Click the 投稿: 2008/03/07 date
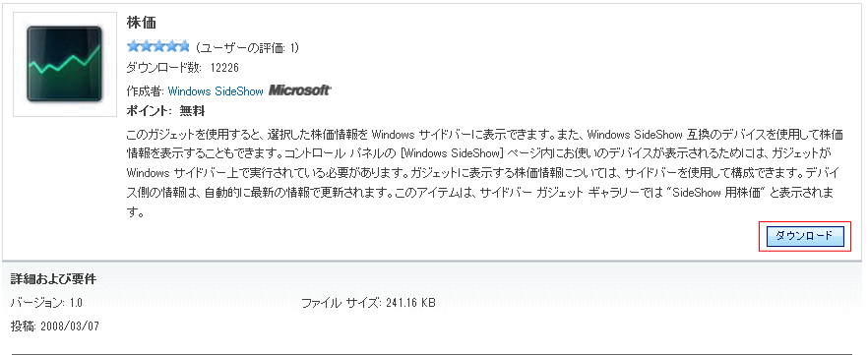Viewport: 868px width, 355px height. [55, 325]
